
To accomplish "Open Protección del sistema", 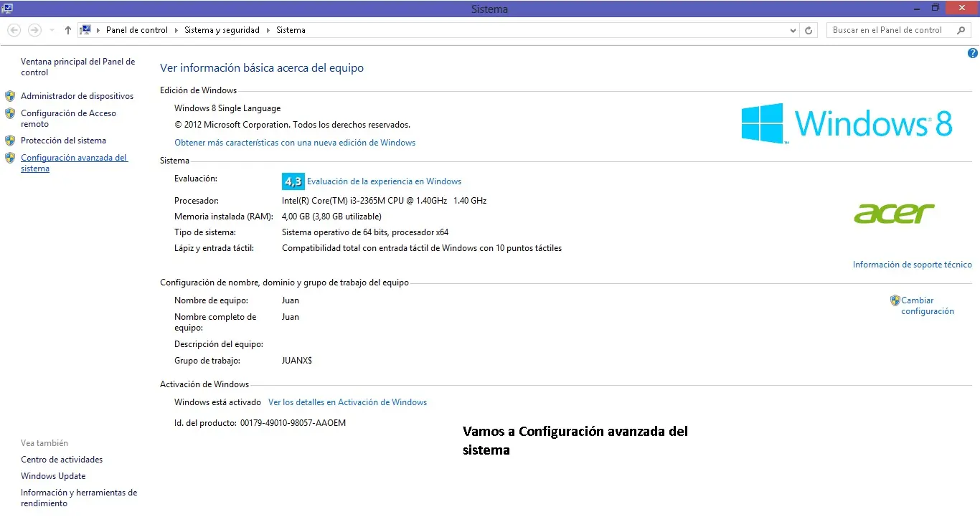I will click(x=63, y=141).
